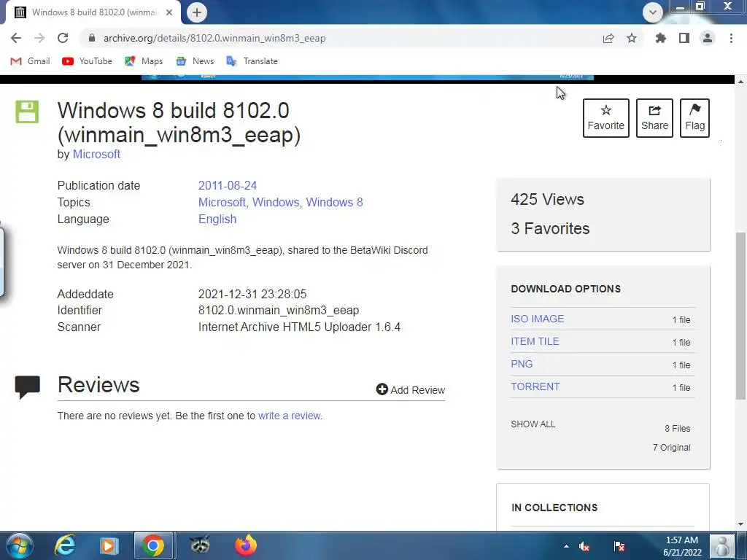Click identifier 8102.0.winmain_win8m3_eeap value

[279, 310]
